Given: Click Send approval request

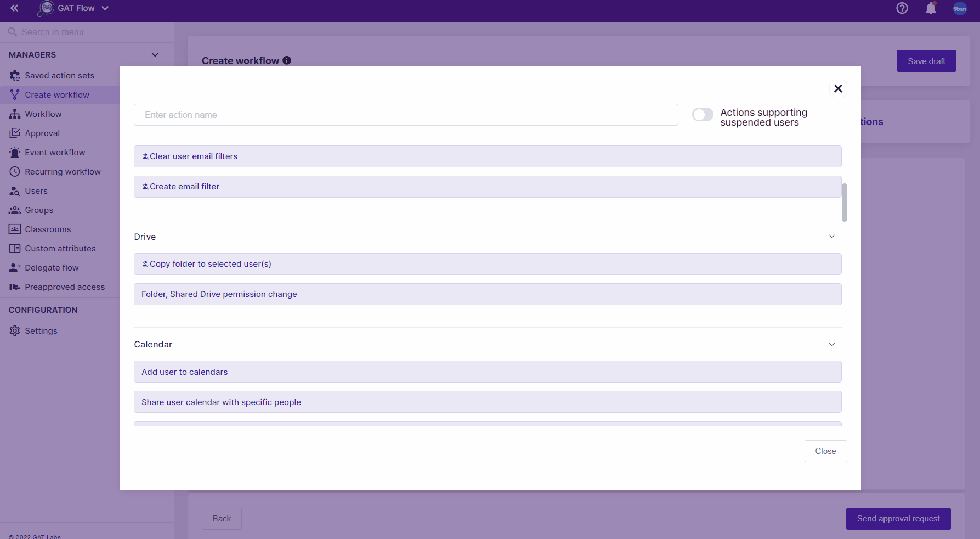Looking at the screenshot, I should click(898, 519).
